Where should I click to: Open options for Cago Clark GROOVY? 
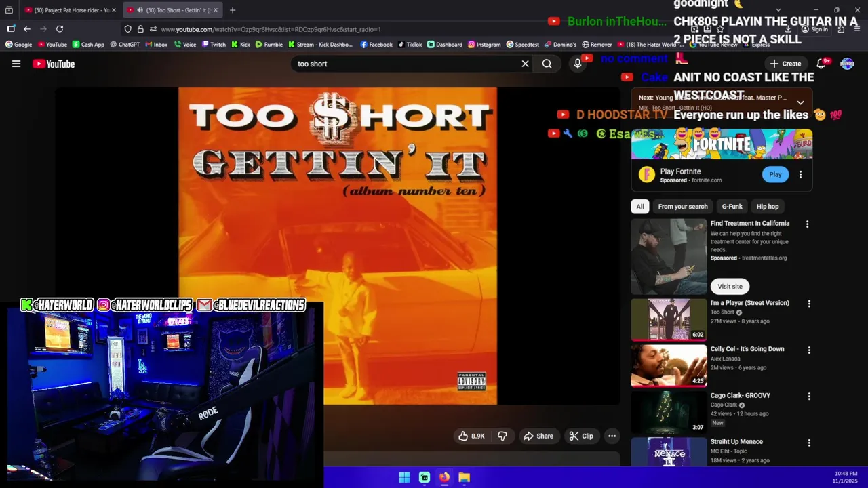point(808,396)
